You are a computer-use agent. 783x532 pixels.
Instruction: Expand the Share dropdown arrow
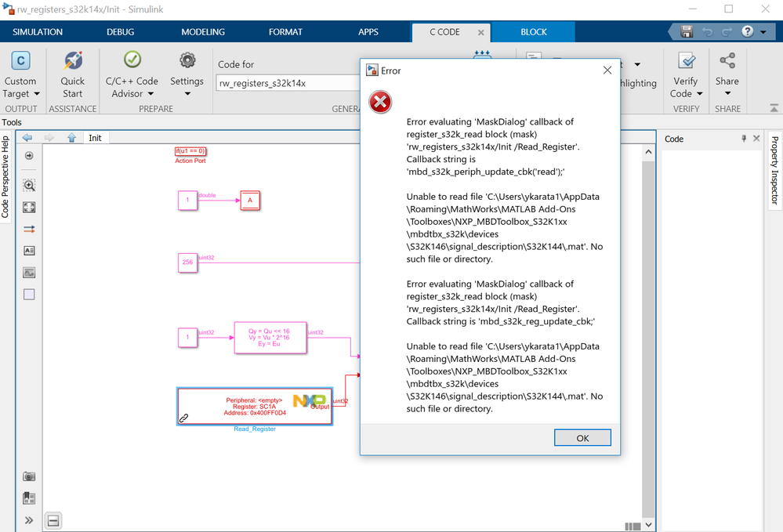[727, 94]
